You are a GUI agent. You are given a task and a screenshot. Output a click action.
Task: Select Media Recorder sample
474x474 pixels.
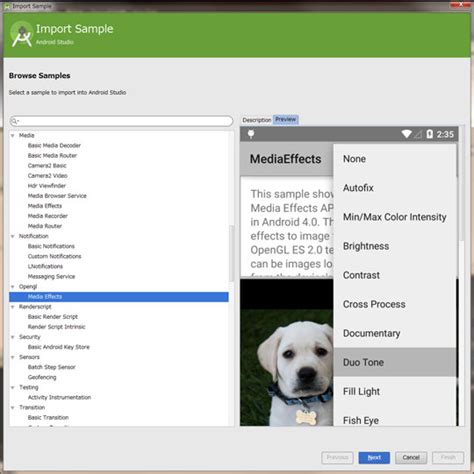point(48,216)
